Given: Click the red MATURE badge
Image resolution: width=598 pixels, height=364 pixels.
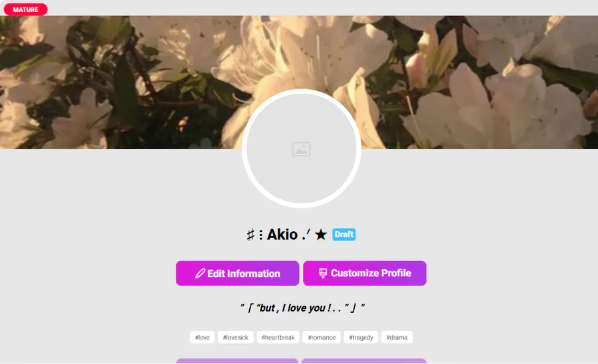Looking at the screenshot, I should (25, 9).
